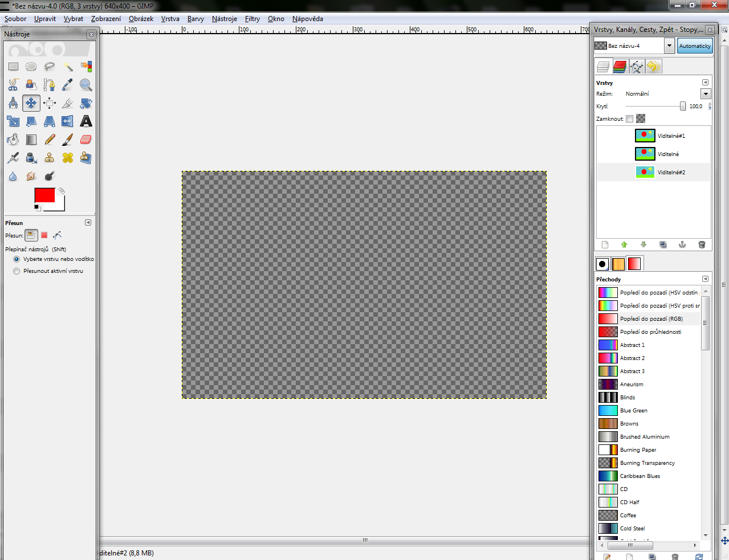Click the red foreground color swatch
The image size is (729, 560).
44,195
